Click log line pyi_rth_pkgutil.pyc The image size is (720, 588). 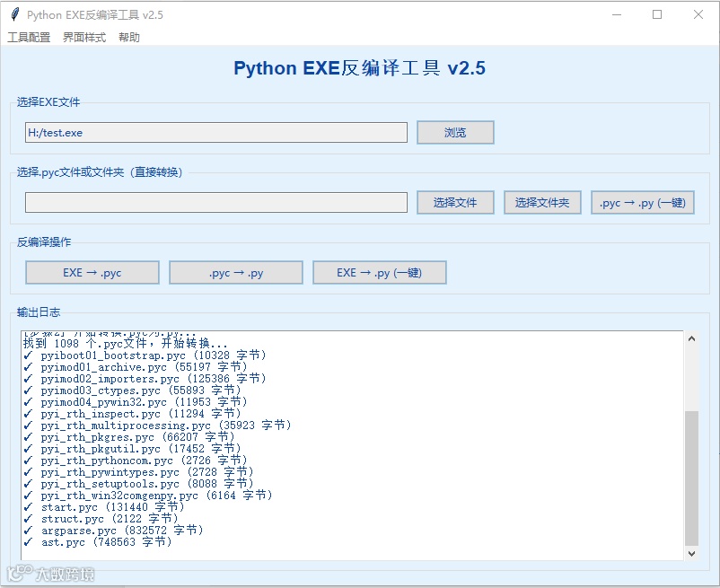click(132, 449)
